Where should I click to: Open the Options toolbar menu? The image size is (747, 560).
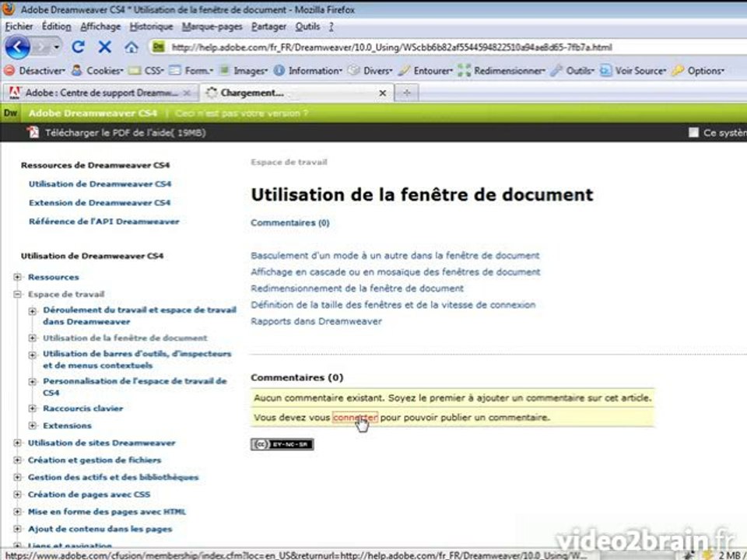point(698,71)
